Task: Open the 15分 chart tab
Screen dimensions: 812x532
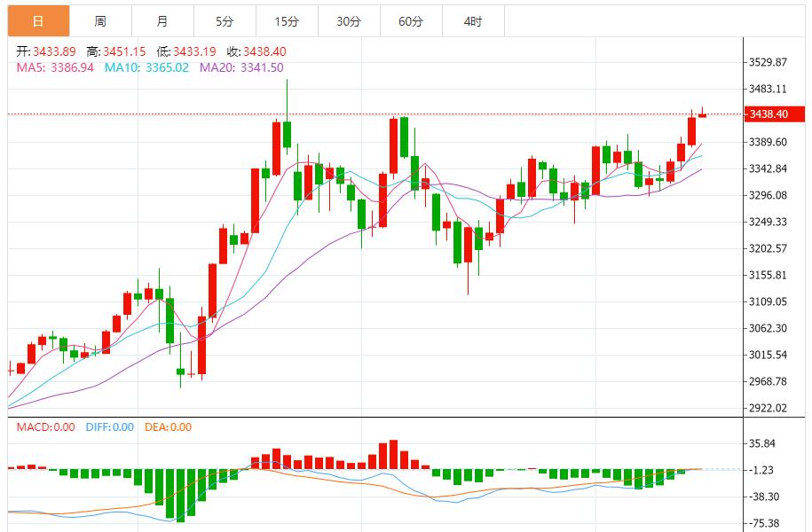Action: click(287, 21)
